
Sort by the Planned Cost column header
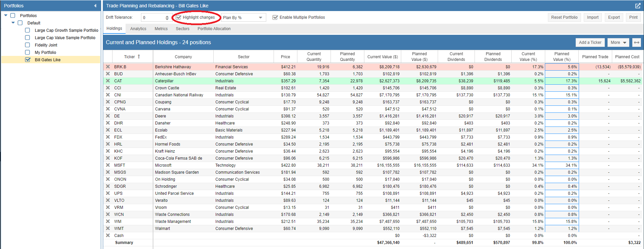coord(627,57)
